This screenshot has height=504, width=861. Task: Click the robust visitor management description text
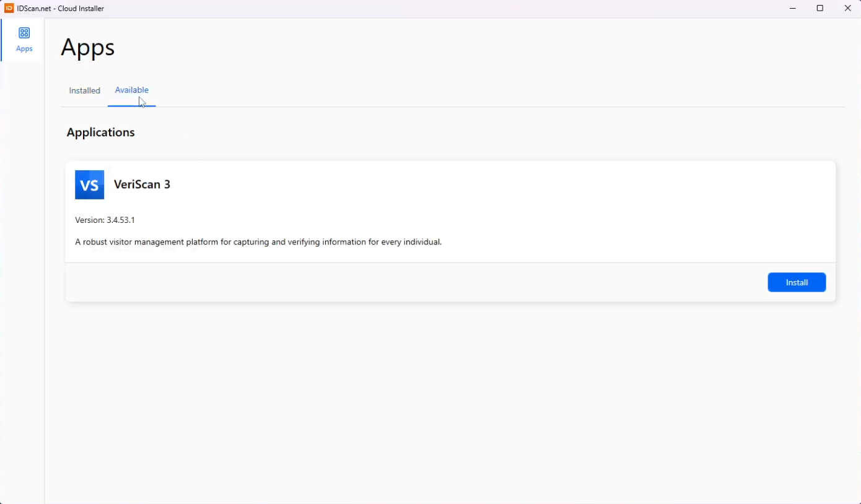point(258,242)
